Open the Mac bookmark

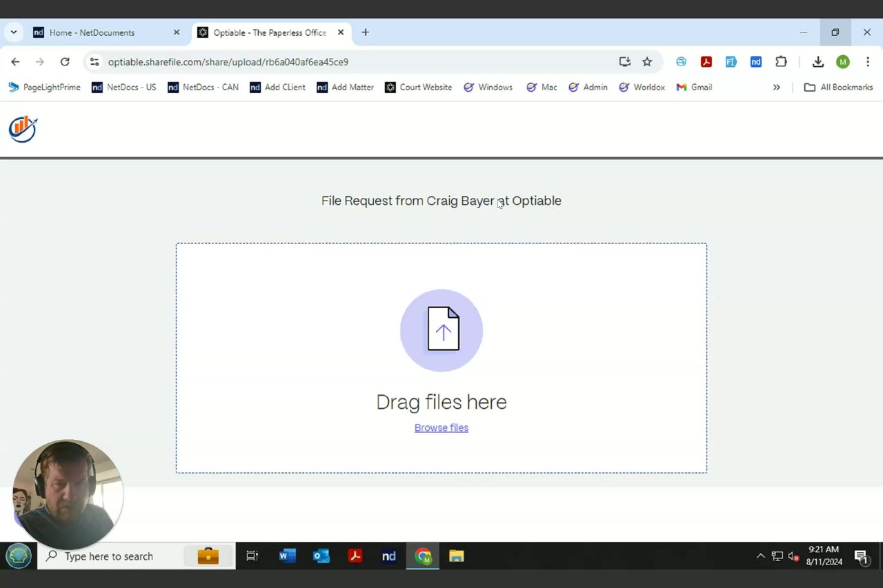tap(542, 88)
